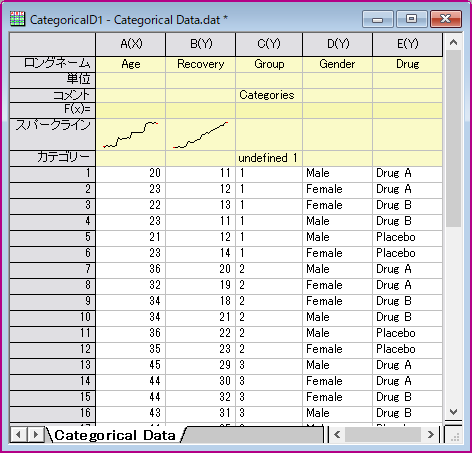Click the Categories comment cell
Image resolution: width=472 pixels, height=453 pixels.
tap(269, 95)
